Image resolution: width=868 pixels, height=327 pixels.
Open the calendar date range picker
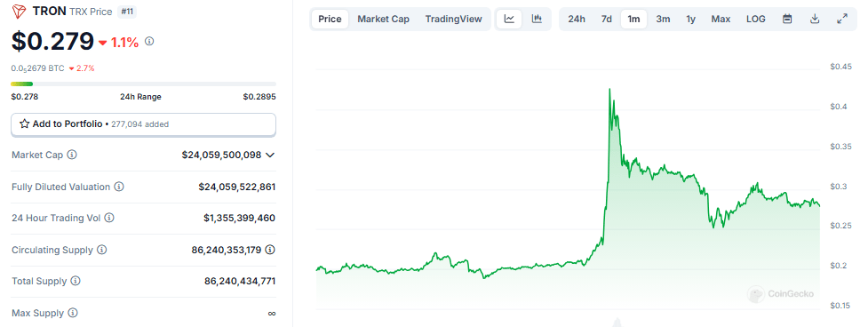pyautogui.click(x=787, y=19)
